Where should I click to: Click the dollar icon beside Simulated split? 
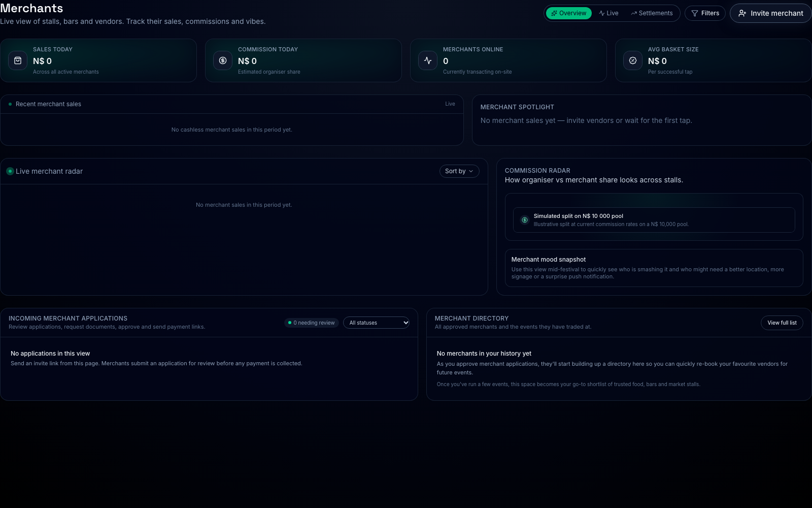[525, 220]
